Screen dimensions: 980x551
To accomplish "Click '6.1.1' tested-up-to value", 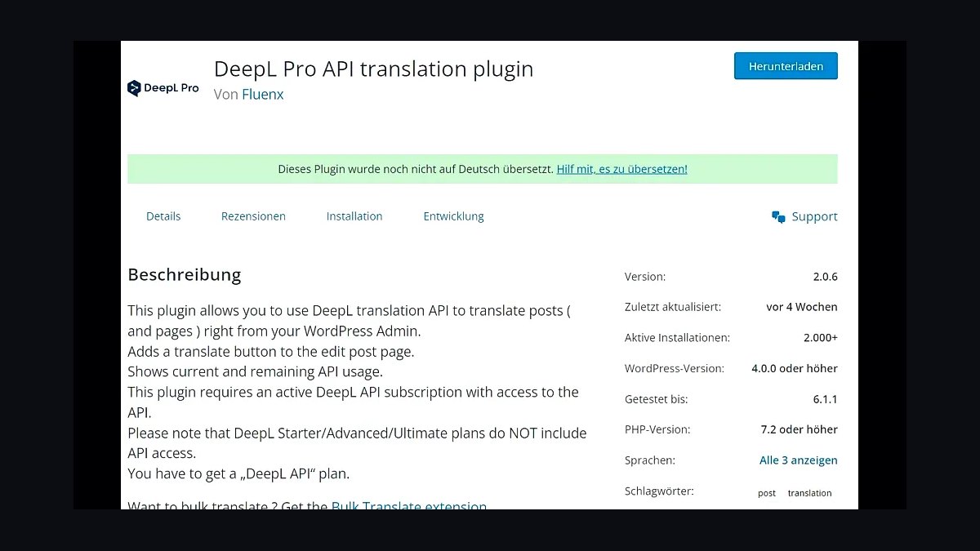I will (825, 399).
